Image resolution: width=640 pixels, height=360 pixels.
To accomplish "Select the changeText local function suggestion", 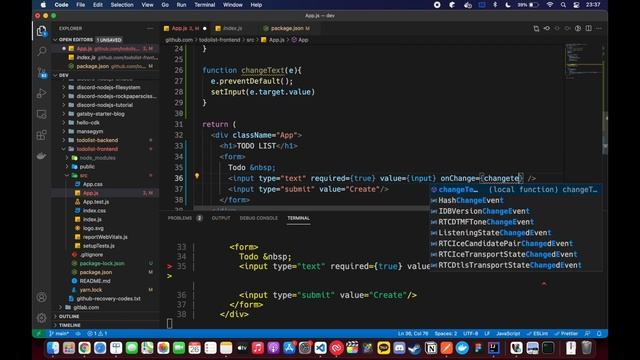I will [516, 189].
